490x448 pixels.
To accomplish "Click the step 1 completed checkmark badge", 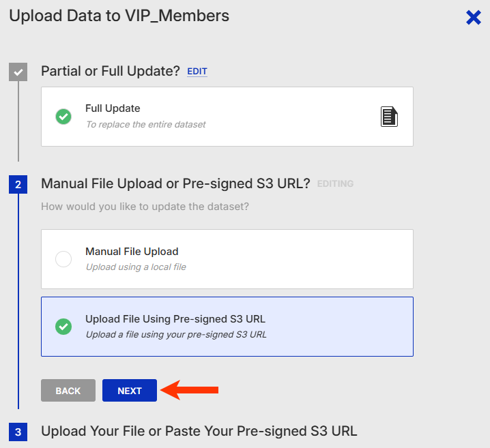I will [18, 72].
